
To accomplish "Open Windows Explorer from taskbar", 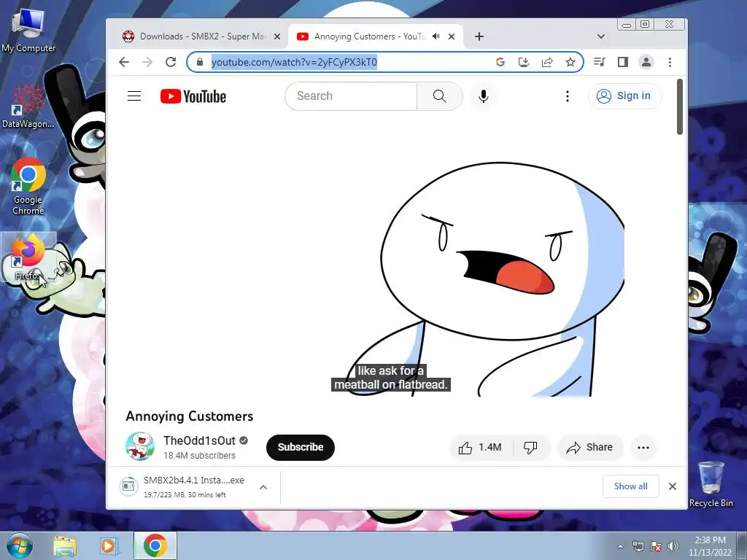I will [65, 546].
